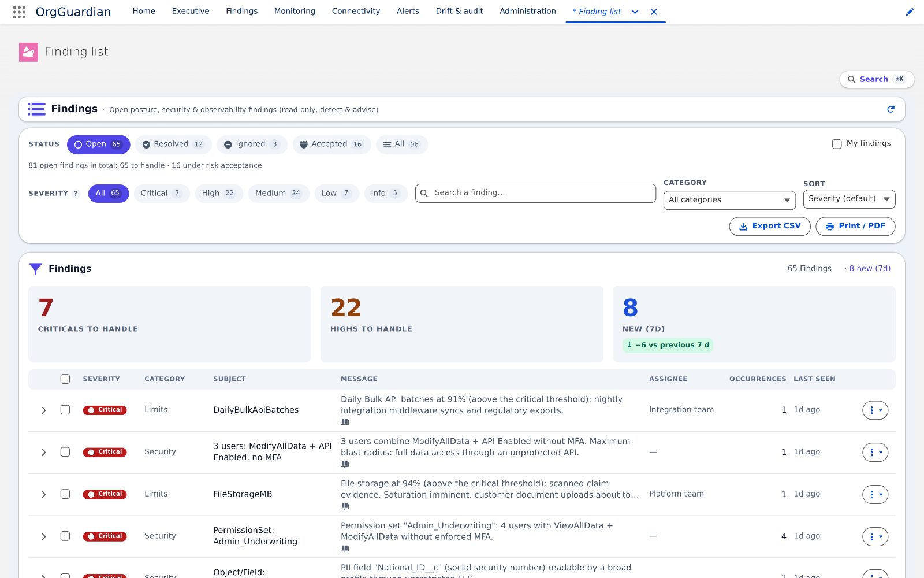The image size is (924, 578).
Task: Open actions menu for DailyBulkApiBatches row
Action: tap(875, 410)
